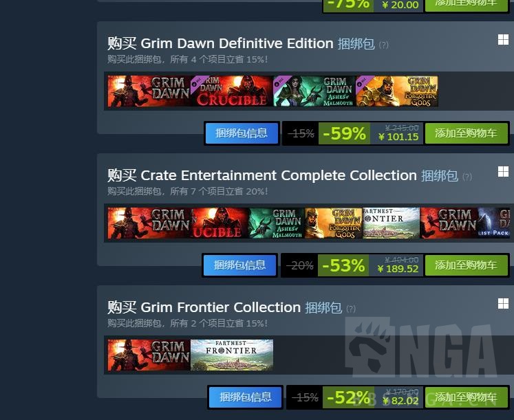
Task: Click Windows icon on Crate Entertainment Complete Collection
Action: coord(503,172)
